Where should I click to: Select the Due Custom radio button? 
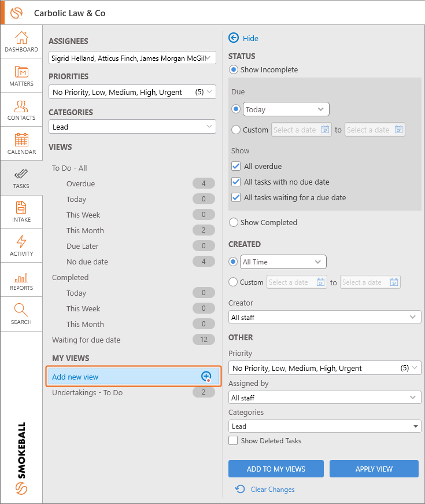pyautogui.click(x=236, y=130)
